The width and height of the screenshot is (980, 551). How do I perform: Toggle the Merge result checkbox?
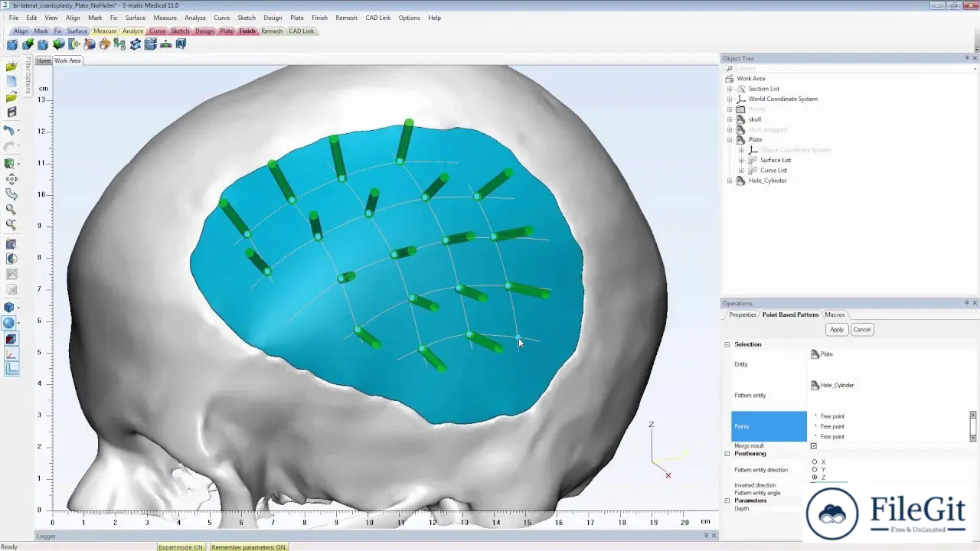813,446
